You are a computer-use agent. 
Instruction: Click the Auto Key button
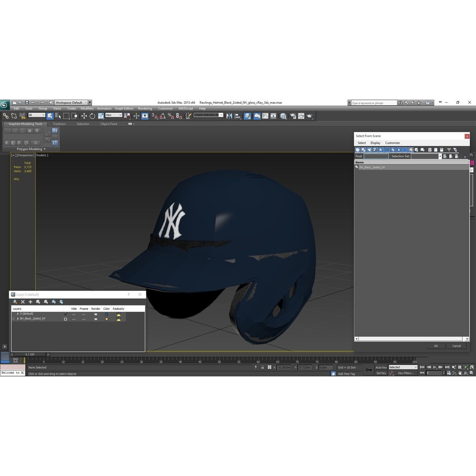(x=381, y=367)
